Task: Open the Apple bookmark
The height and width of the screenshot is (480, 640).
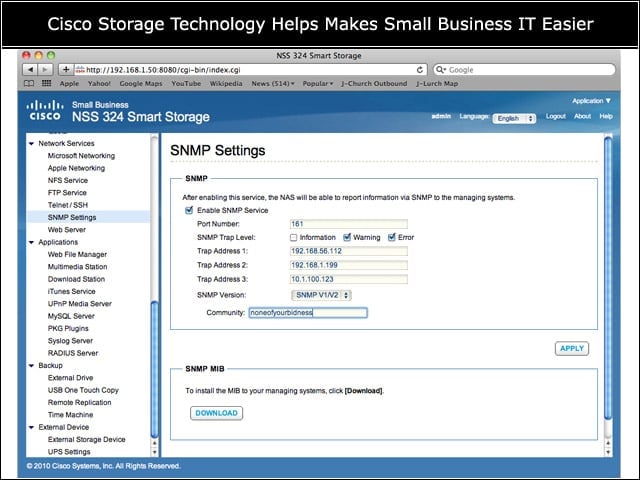Action: tap(69, 83)
